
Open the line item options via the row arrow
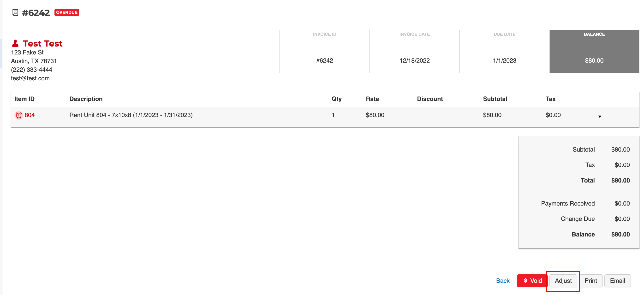click(x=600, y=116)
